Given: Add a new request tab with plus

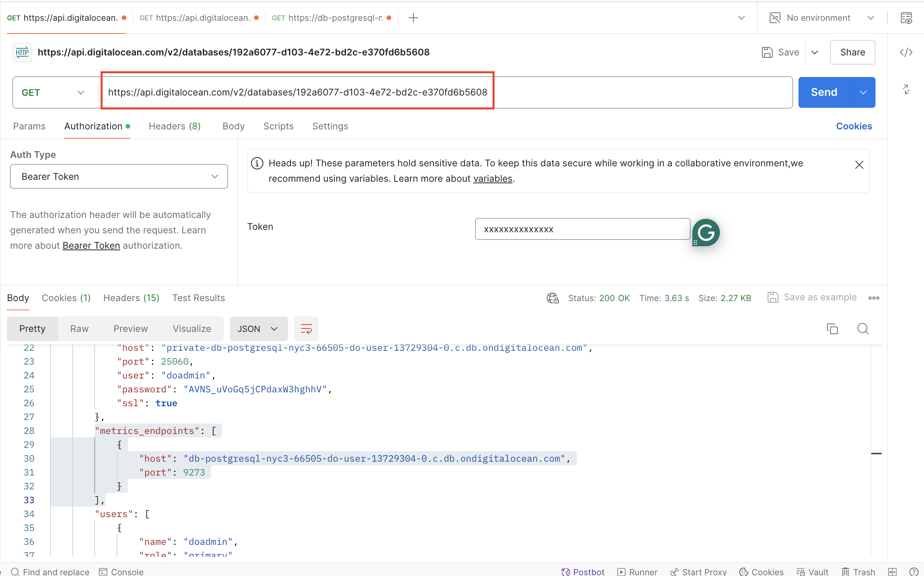Looking at the screenshot, I should coord(413,18).
